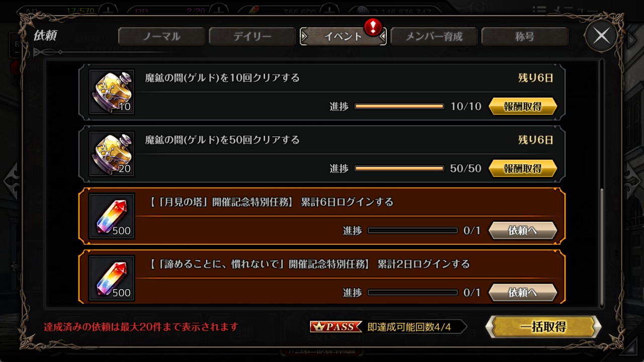
Task: Collect all rewards with 一括取得
Action: click(x=543, y=327)
